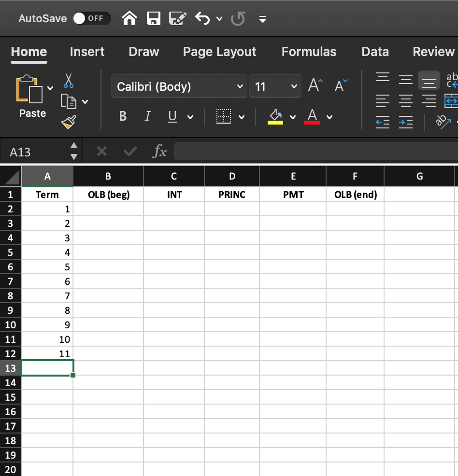
Task: Toggle Underline formatting
Action: point(172,116)
